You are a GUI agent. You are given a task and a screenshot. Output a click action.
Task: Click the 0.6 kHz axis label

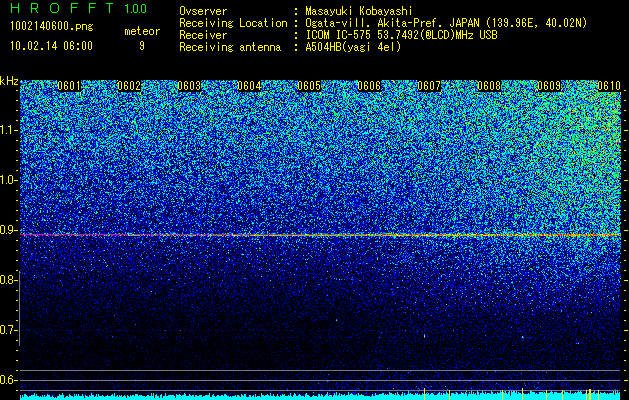pyautogui.click(x=9, y=380)
